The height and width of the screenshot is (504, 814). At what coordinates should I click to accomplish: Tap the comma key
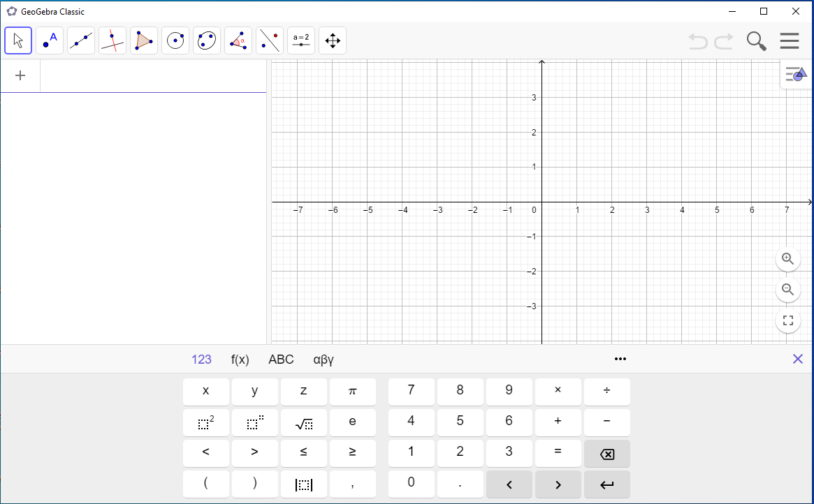tap(352, 484)
